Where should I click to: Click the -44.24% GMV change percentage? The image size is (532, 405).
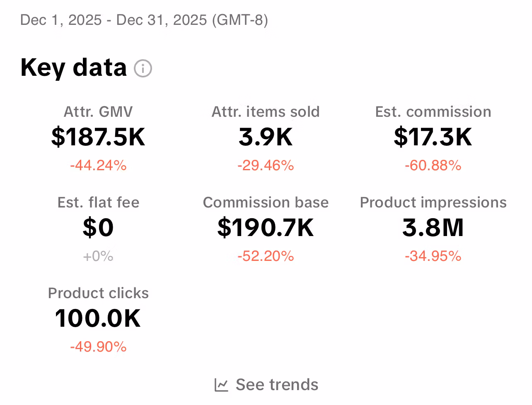tap(98, 166)
